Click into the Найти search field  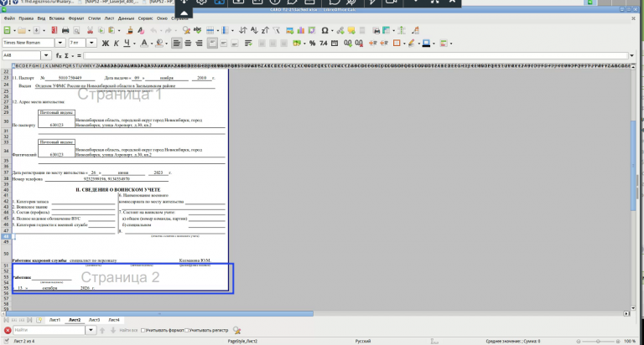click(49, 330)
